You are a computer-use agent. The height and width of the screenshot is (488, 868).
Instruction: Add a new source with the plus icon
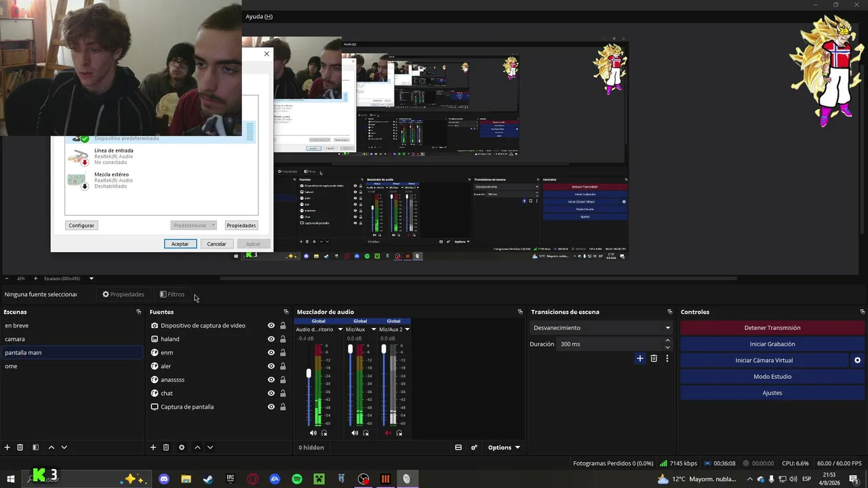pos(153,447)
